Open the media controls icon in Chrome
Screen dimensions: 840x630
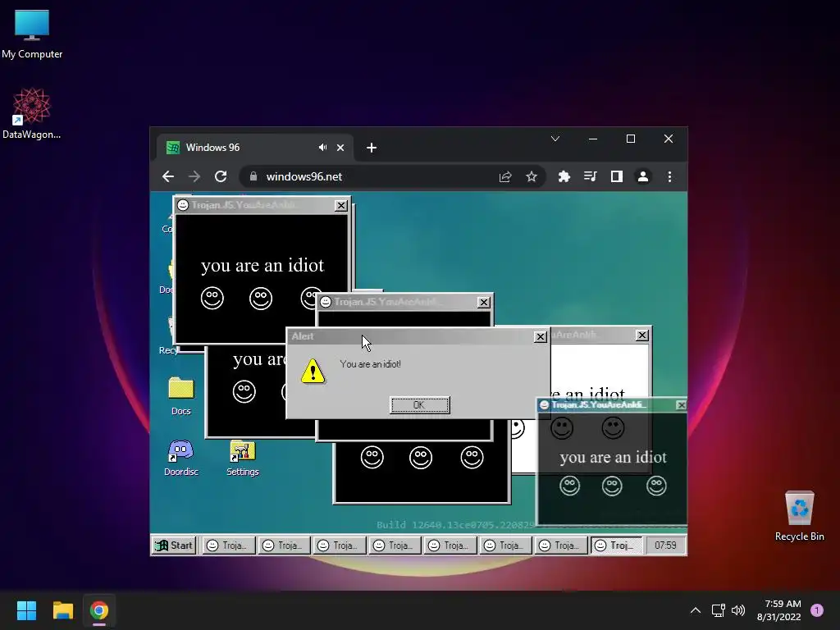coord(591,176)
